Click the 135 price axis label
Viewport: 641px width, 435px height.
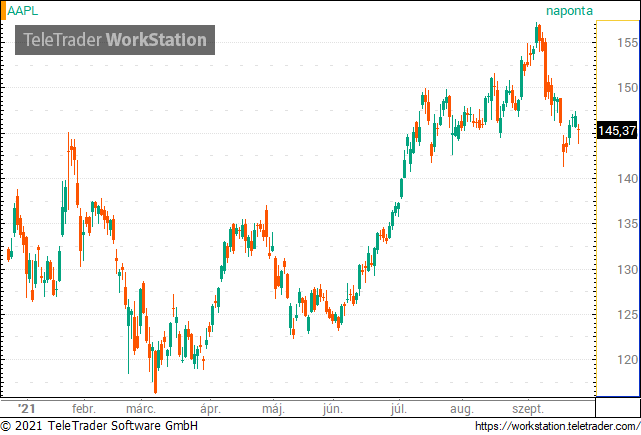(x=628, y=224)
